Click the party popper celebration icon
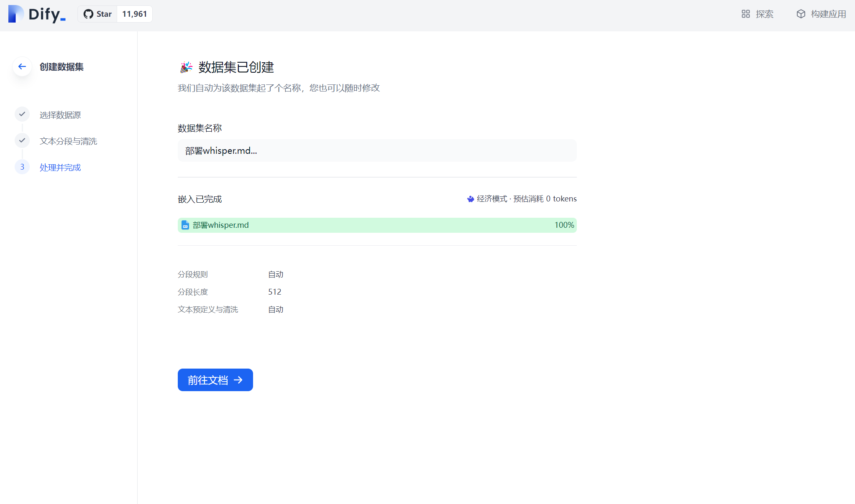855x504 pixels. pos(186,67)
